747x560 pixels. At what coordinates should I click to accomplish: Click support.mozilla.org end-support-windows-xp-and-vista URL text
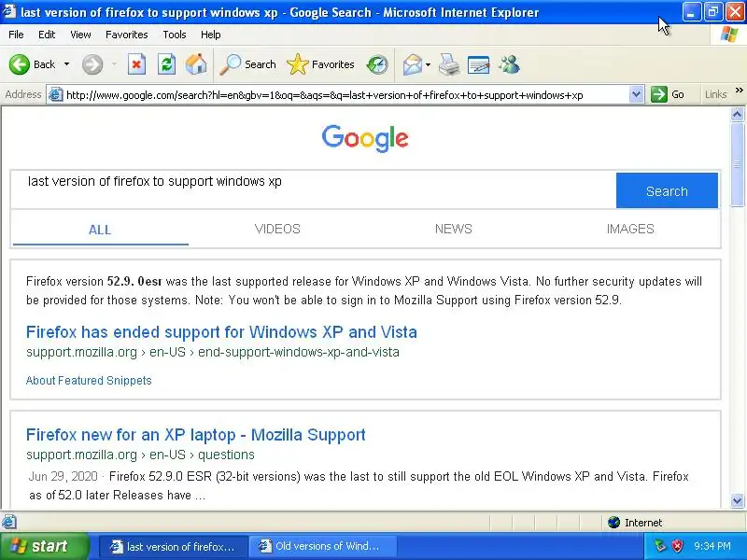pos(213,353)
